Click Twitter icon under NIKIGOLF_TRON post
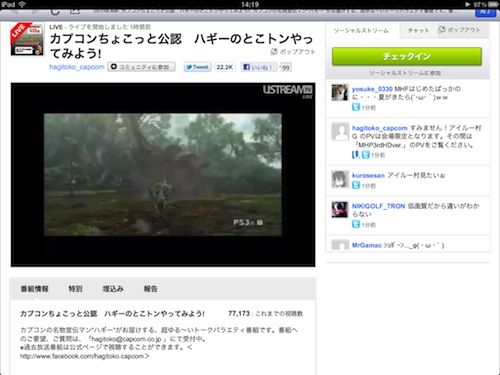Image resolution: width=500 pixels, height=375 pixels. click(356, 224)
